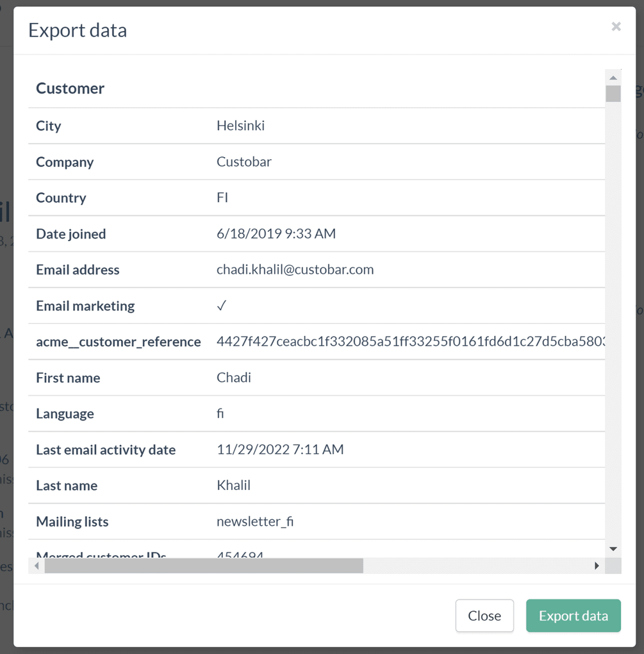This screenshot has height=654, width=644.
Task: Select the Mailing lists entry newsletter_fi
Action: tap(254, 521)
